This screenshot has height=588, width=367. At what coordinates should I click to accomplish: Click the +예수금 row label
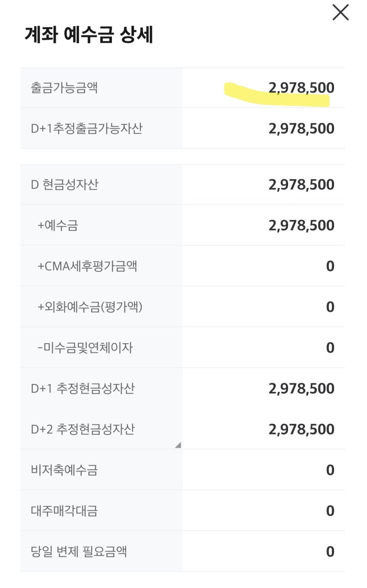(57, 225)
